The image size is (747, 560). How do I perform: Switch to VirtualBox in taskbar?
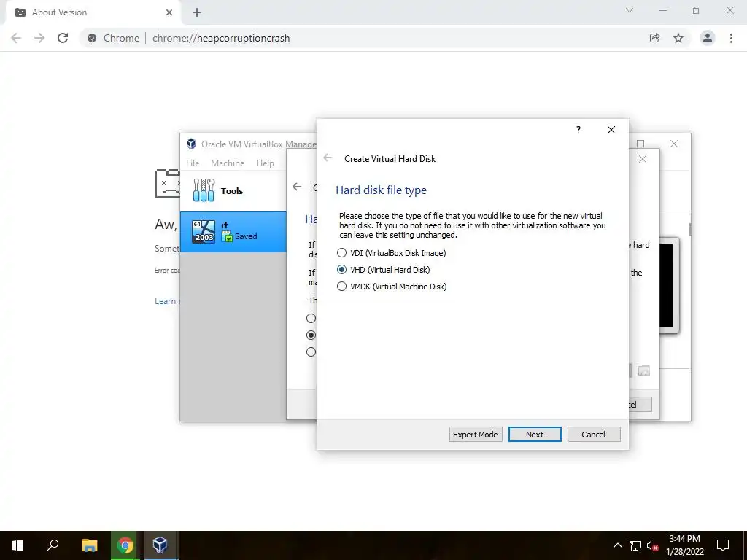tap(160, 545)
